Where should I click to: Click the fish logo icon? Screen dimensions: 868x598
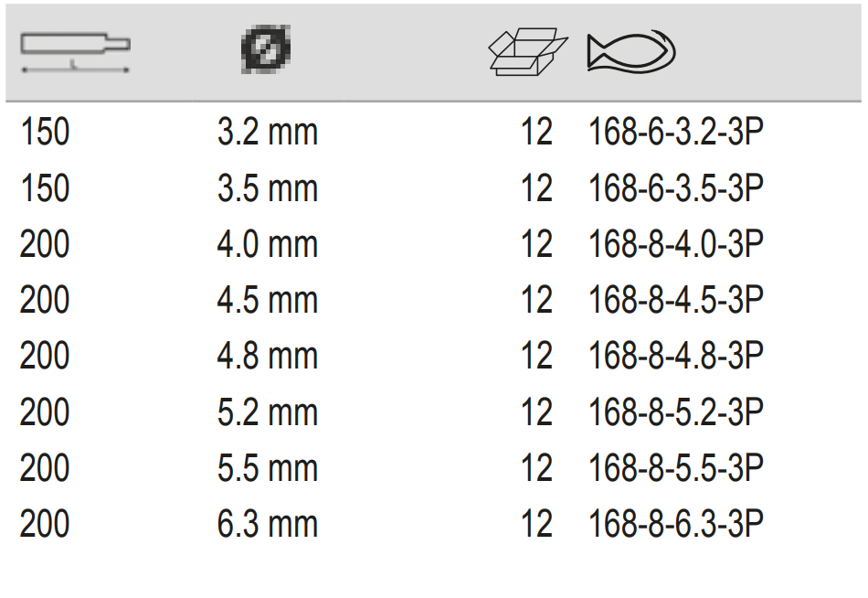coord(632,52)
